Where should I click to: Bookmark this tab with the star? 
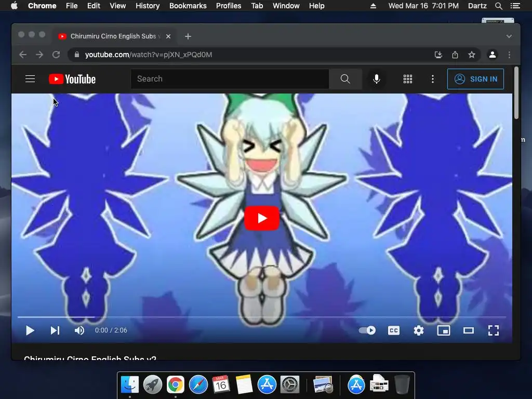coord(472,55)
